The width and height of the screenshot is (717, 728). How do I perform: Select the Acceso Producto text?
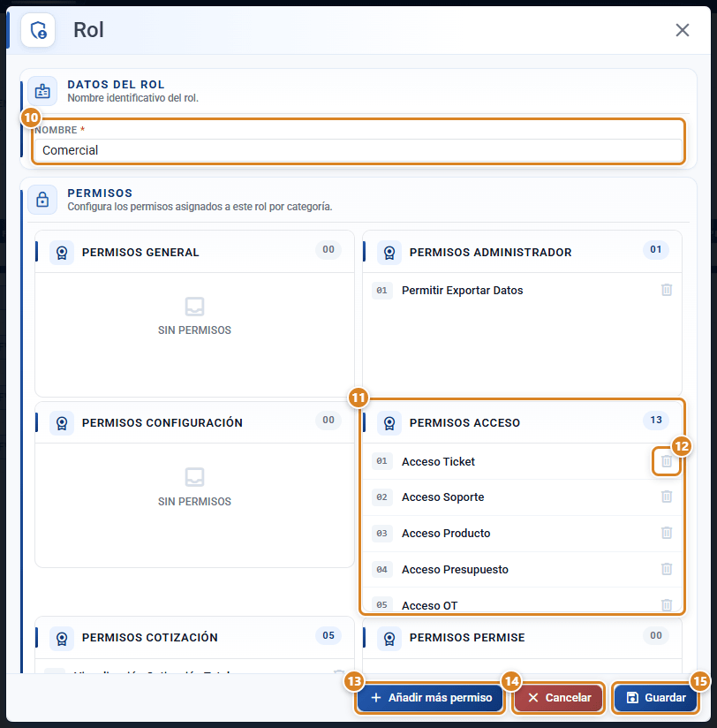click(x=446, y=533)
